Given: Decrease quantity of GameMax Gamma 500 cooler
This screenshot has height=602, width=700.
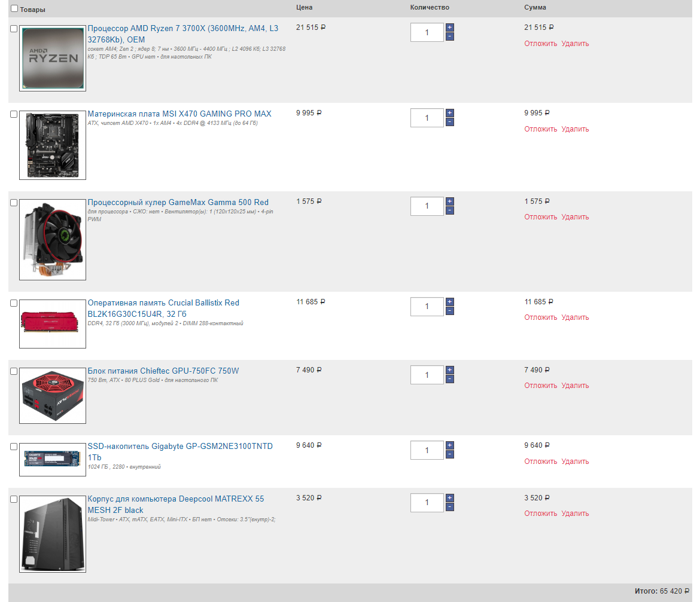Looking at the screenshot, I should (449, 210).
